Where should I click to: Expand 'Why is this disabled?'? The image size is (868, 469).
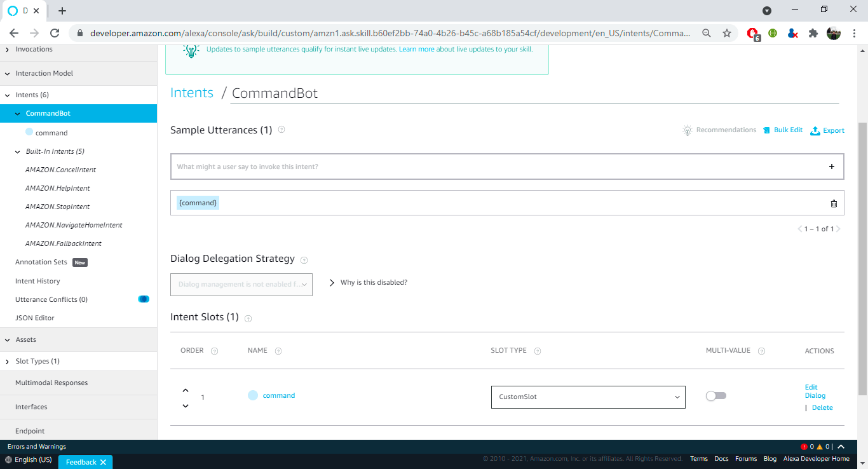click(369, 283)
